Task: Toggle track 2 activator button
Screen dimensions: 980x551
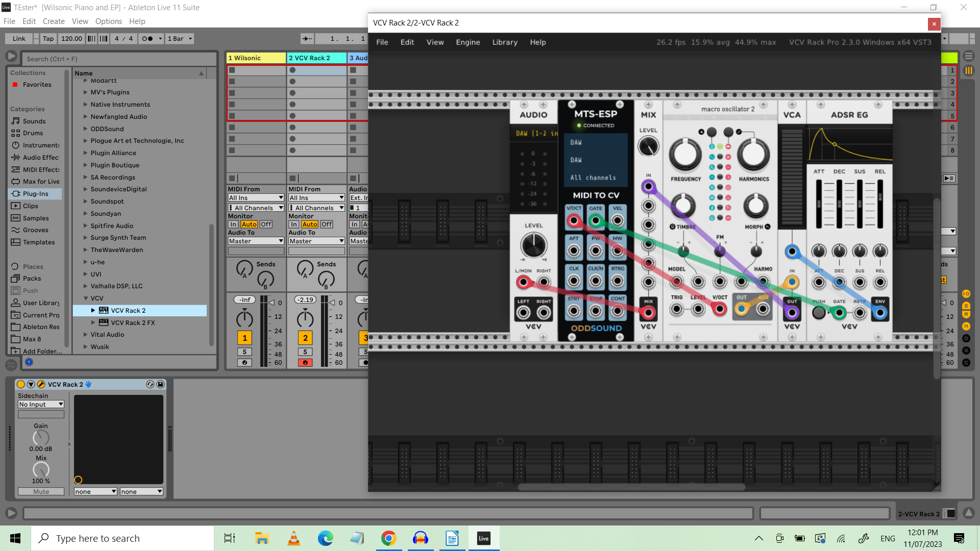Action: (305, 338)
